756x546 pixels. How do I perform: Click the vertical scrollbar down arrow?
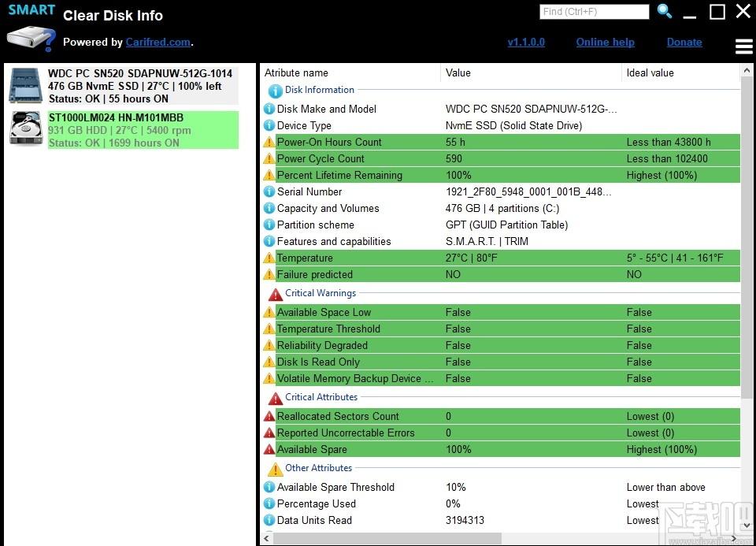point(747,526)
